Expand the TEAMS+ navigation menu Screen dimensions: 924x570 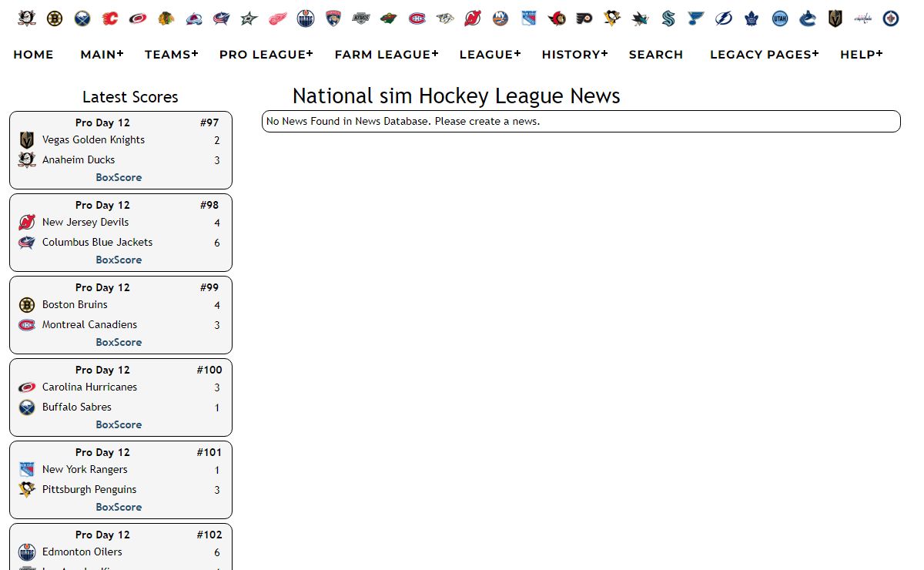(x=172, y=54)
